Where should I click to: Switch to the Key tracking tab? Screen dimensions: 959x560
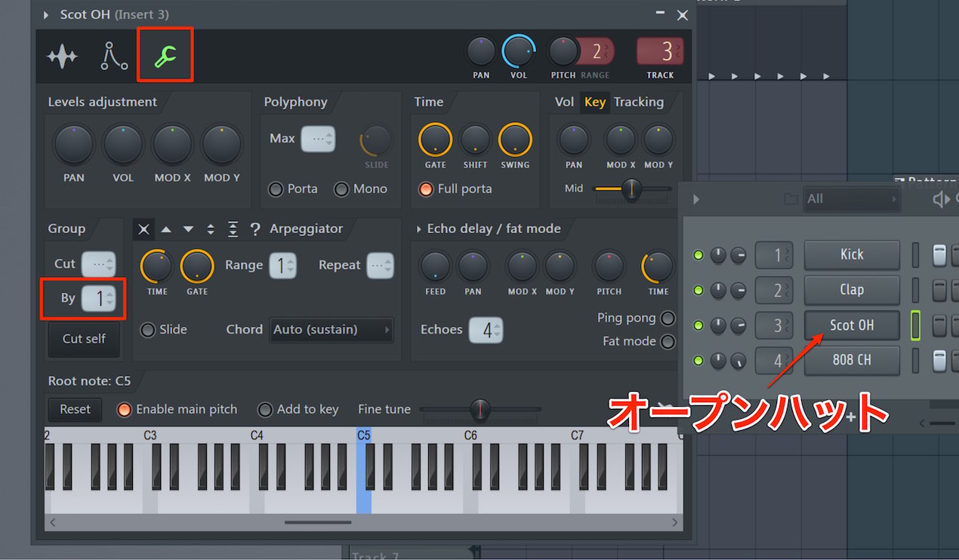[595, 102]
